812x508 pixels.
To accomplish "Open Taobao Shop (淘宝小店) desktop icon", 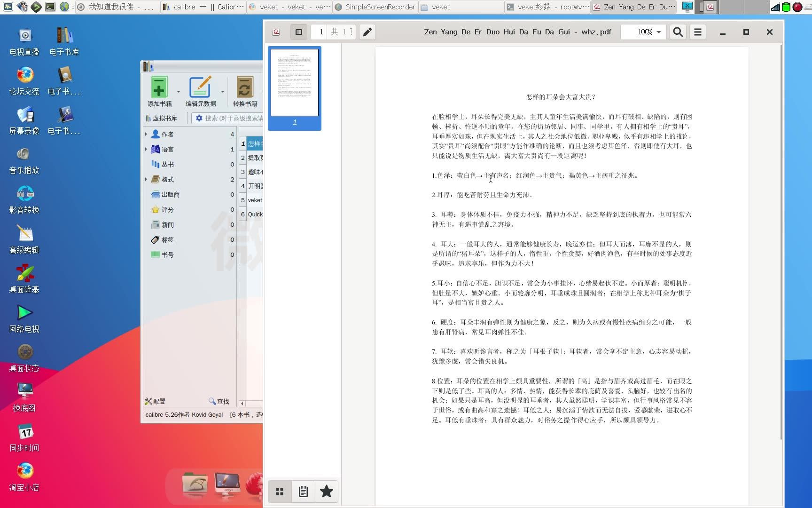I will tap(24, 477).
